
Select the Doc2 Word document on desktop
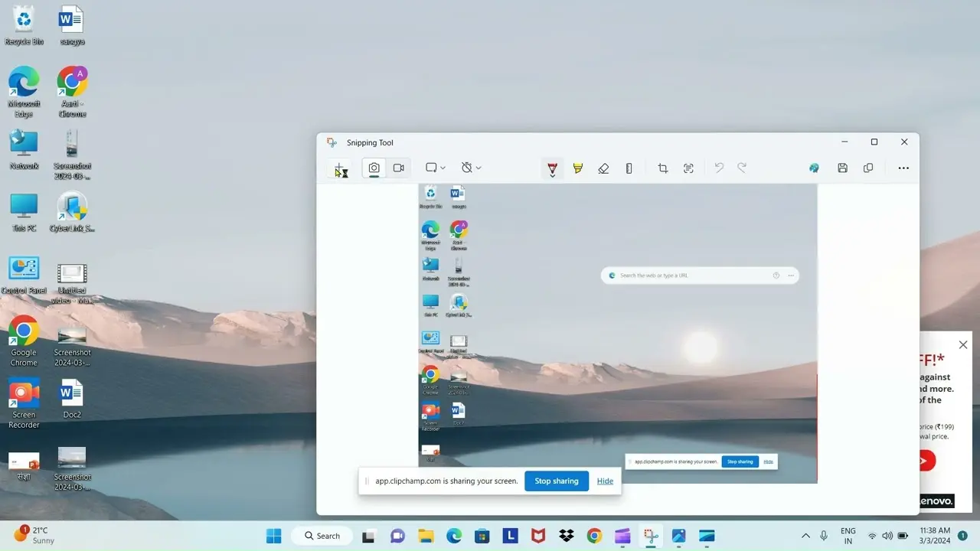tap(72, 399)
